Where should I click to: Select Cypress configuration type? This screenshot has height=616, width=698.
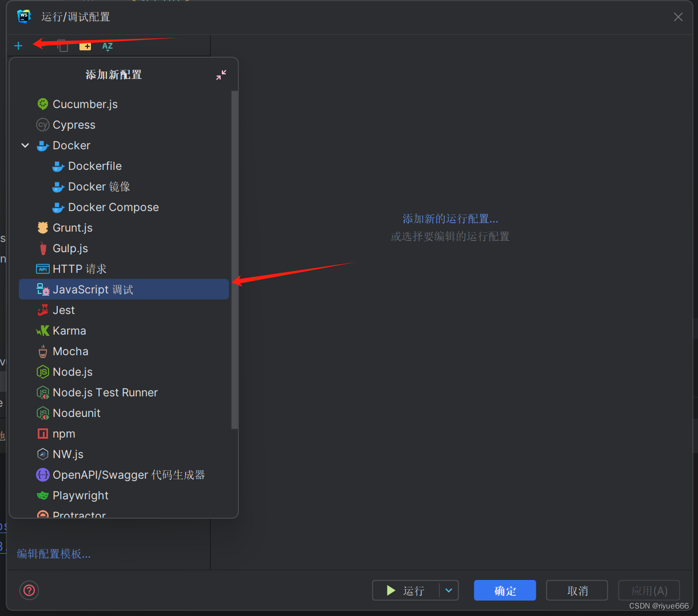tap(123, 125)
